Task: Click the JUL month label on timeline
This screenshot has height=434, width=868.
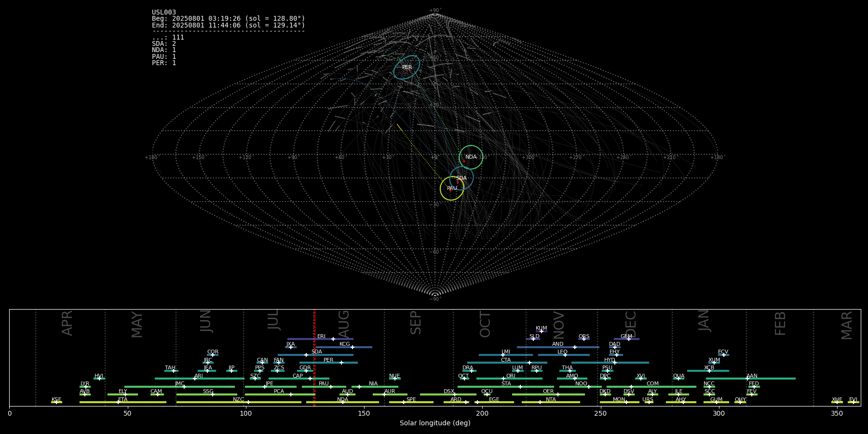Action: pyautogui.click(x=273, y=320)
